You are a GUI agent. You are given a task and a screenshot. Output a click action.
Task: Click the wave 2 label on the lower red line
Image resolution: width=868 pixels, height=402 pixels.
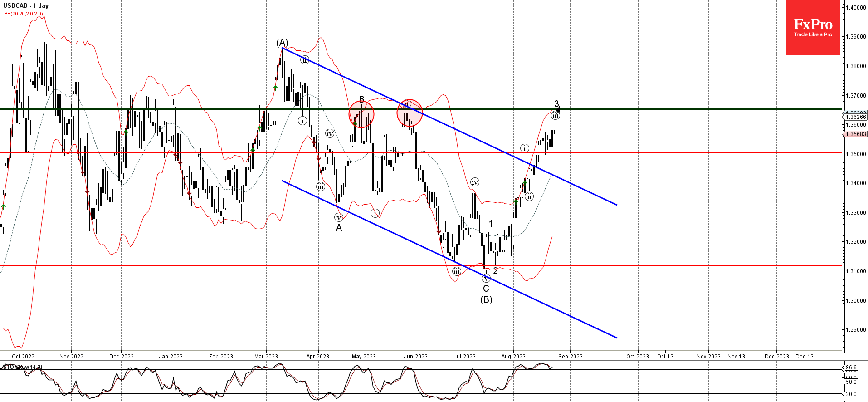tap(495, 271)
